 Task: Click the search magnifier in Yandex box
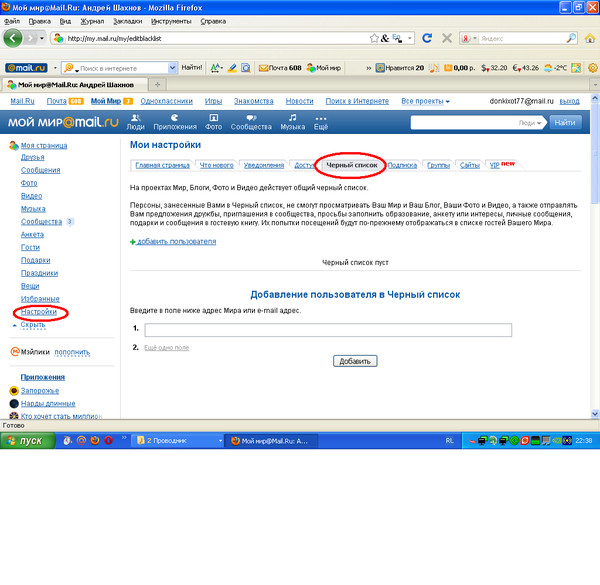pyautogui.click(x=571, y=38)
